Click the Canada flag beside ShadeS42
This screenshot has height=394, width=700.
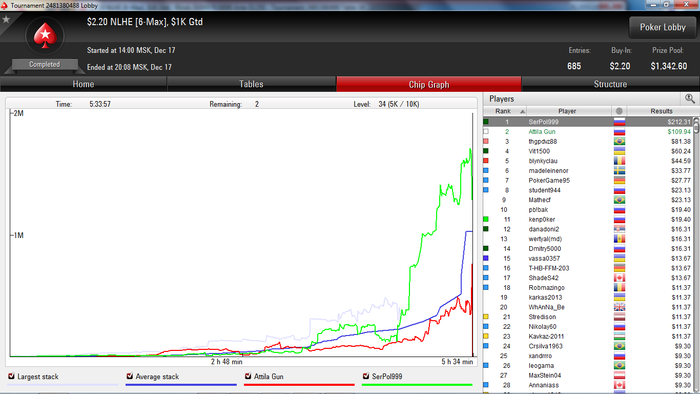pos(619,278)
